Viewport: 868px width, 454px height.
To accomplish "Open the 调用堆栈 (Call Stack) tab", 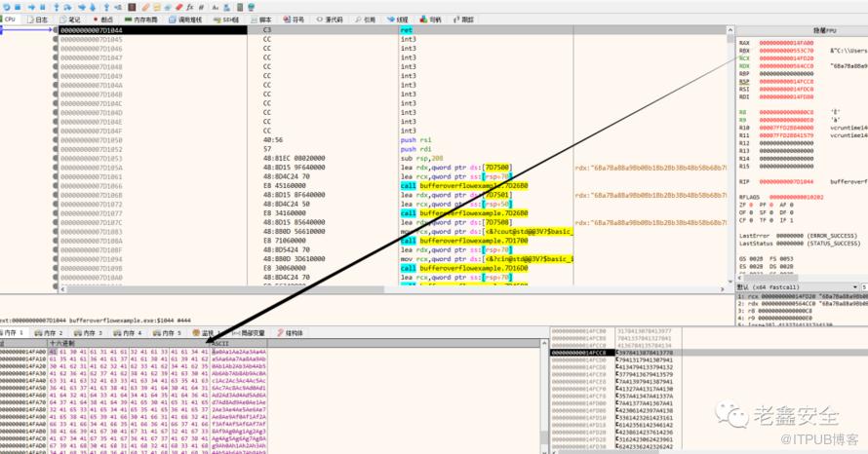I will [190, 19].
